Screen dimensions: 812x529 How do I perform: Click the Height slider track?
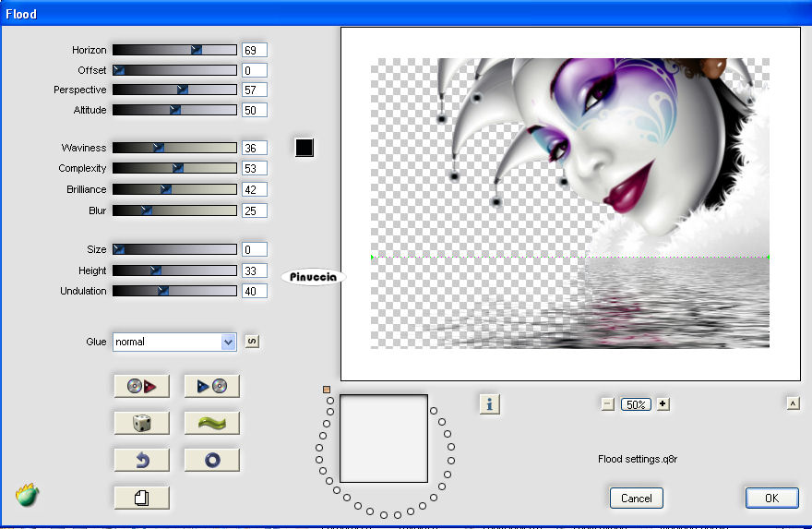tap(174, 271)
